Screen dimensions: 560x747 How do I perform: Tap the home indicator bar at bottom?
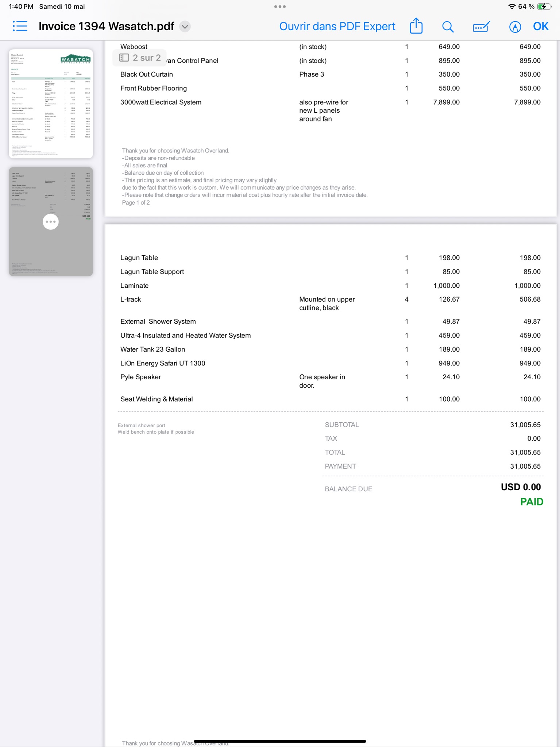click(280, 741)
